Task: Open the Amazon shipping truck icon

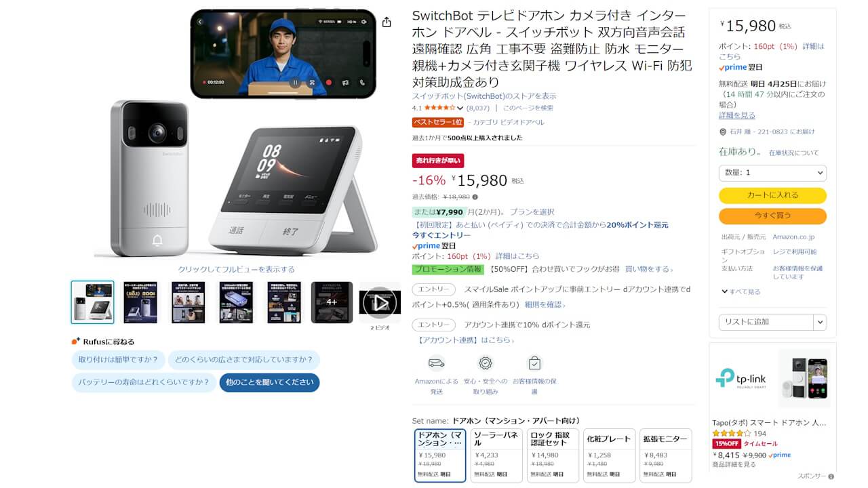Action: (x=437, y=363)
